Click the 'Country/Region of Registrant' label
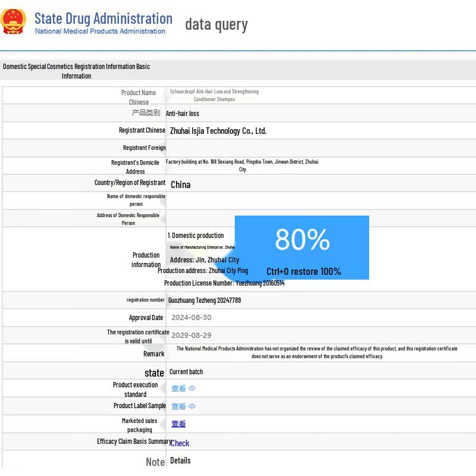 click(130, 183)
